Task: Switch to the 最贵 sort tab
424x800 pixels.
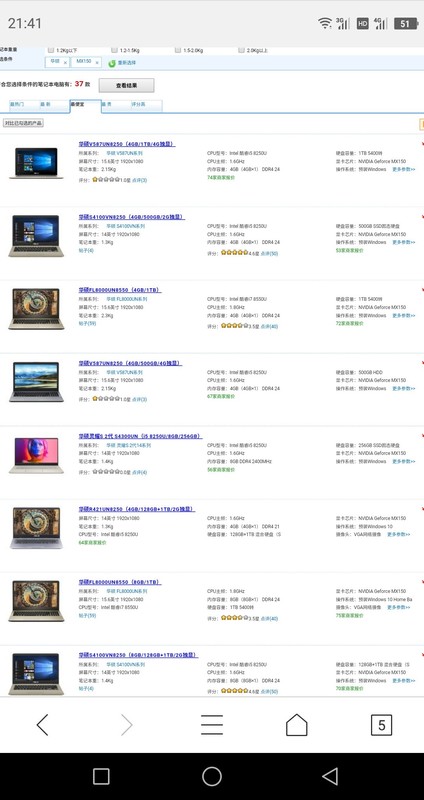Action: click(116, 105)
